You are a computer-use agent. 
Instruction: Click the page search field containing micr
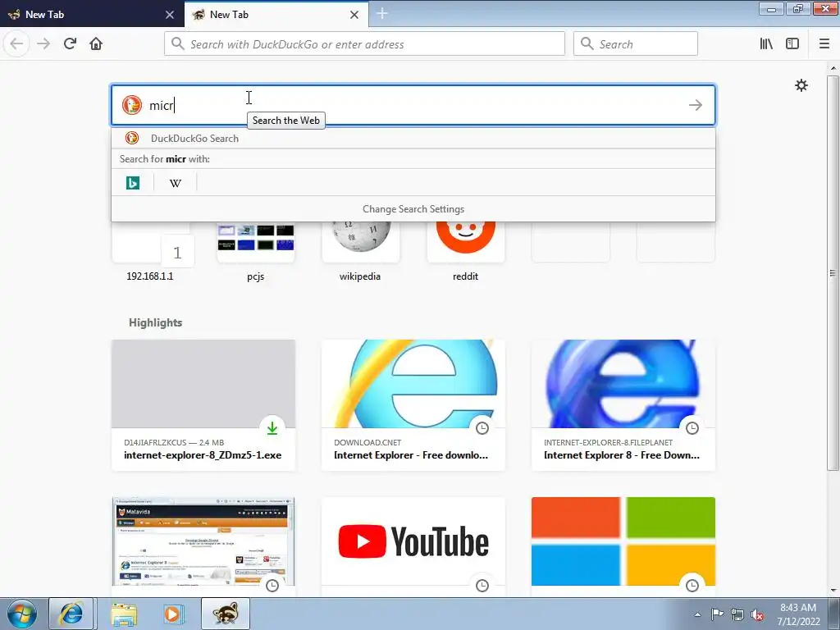[x=413, y=105]
